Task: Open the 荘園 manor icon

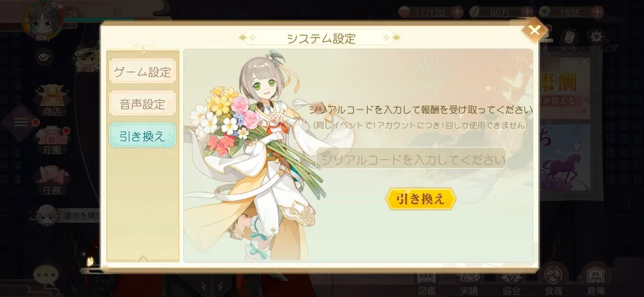Action: pyautogui.click(x=52, y=141)
